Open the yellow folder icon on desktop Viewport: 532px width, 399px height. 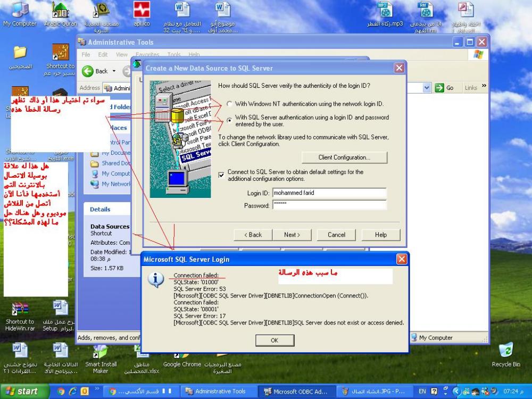(x=20, y=53)
